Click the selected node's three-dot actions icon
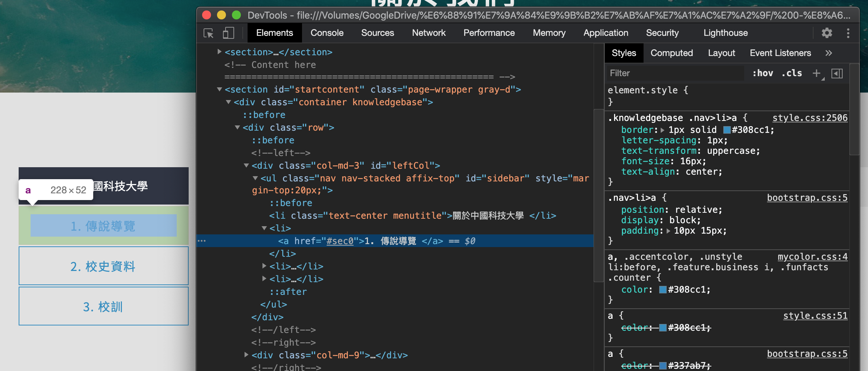 click(202, 241)
